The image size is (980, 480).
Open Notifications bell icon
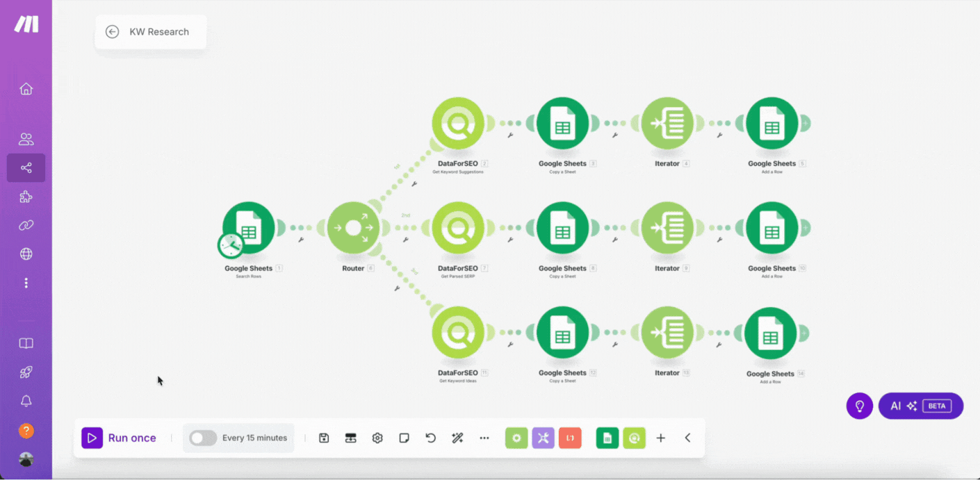(x=26, y=402)
